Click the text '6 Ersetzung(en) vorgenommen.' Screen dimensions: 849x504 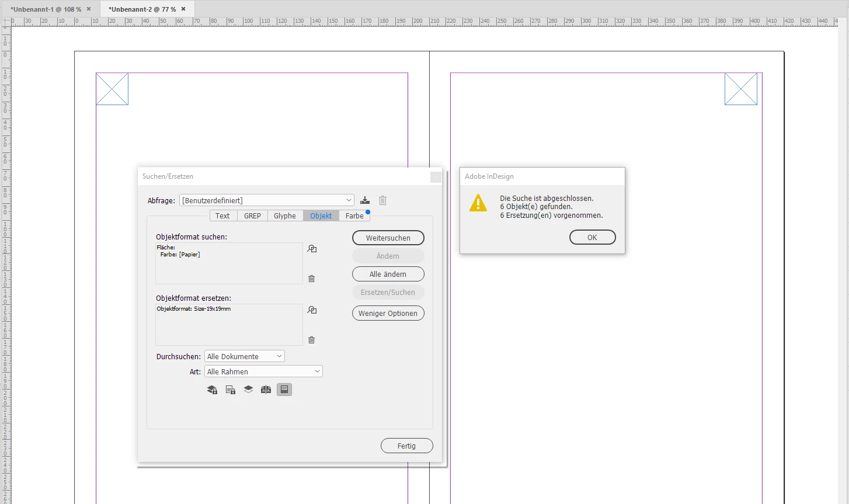pyautogui.click(x=551, y=215)
